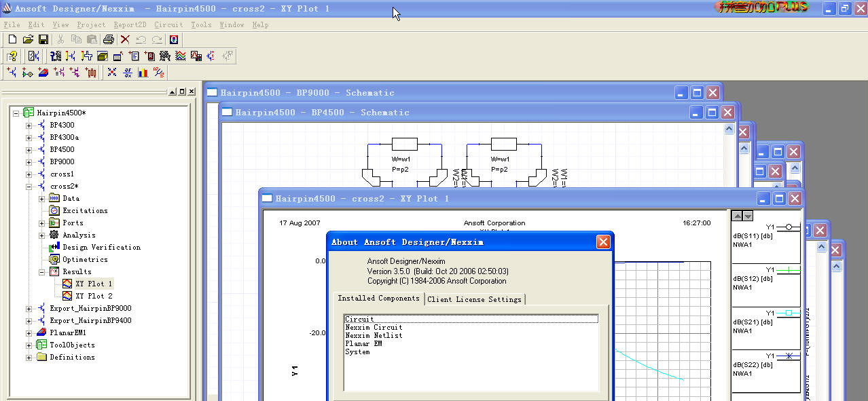Select the Installed Components tab
The height and width of the screenshot is (401, 868).
pos(379,299)
